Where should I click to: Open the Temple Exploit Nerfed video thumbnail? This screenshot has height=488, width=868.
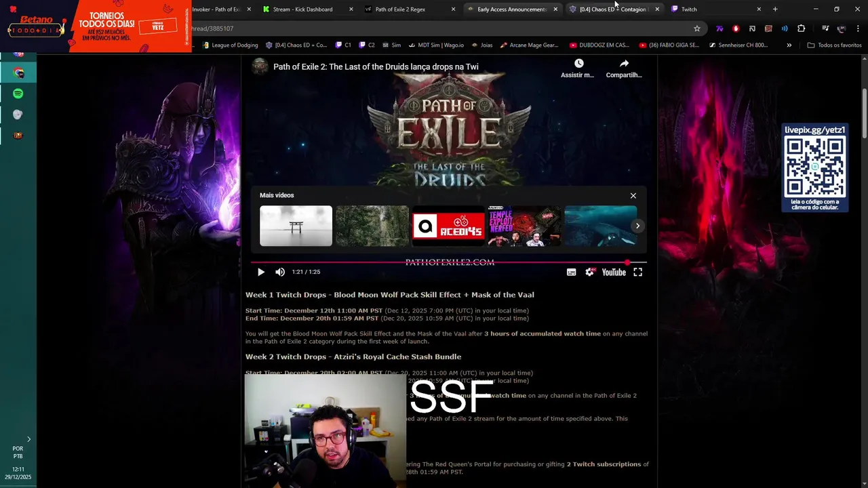pos(525,226)
